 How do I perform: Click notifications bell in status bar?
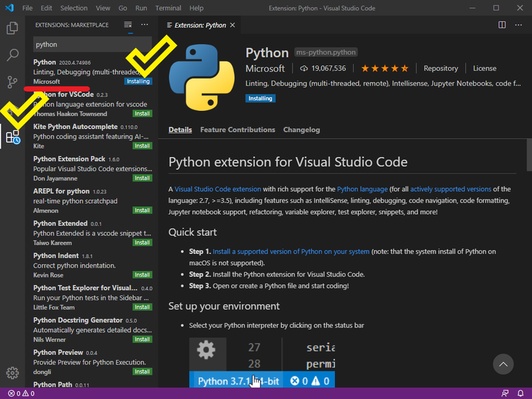[x=520, y=393]
